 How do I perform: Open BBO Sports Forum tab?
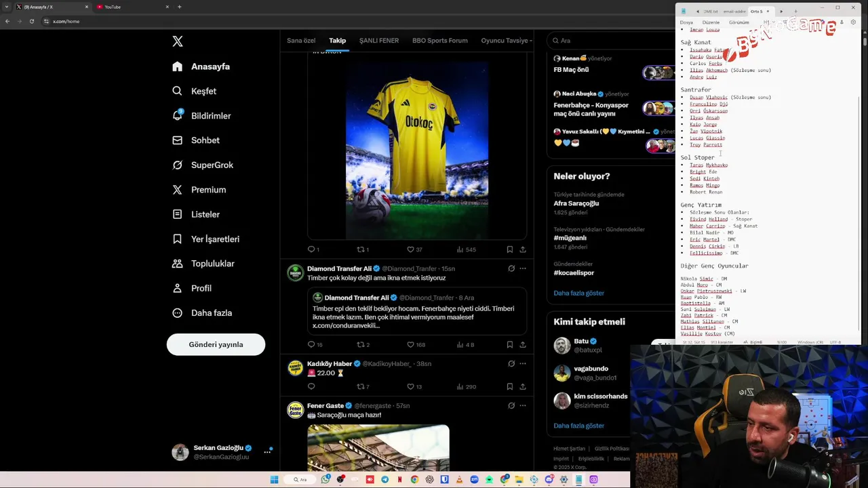pos(439,41)
